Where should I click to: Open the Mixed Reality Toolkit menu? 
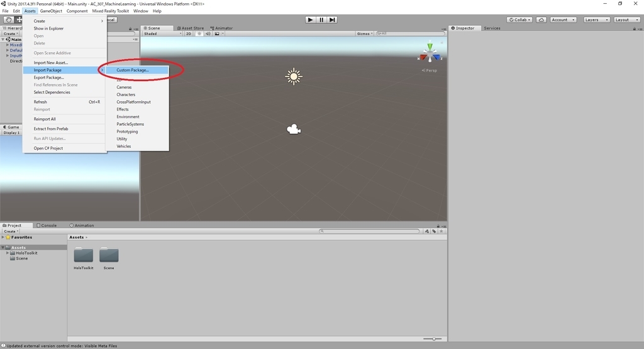click(110, 11)
